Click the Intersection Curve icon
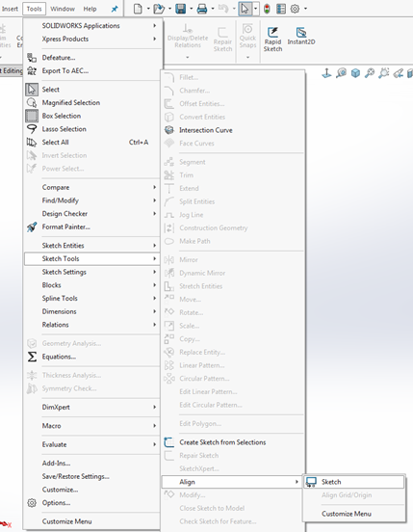 (169, 130)
